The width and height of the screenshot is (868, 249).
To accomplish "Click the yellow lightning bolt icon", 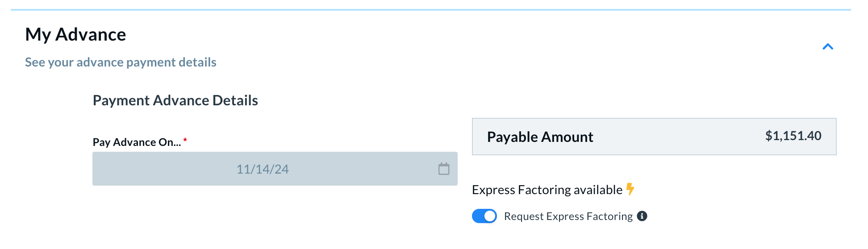I will (630, 189).
